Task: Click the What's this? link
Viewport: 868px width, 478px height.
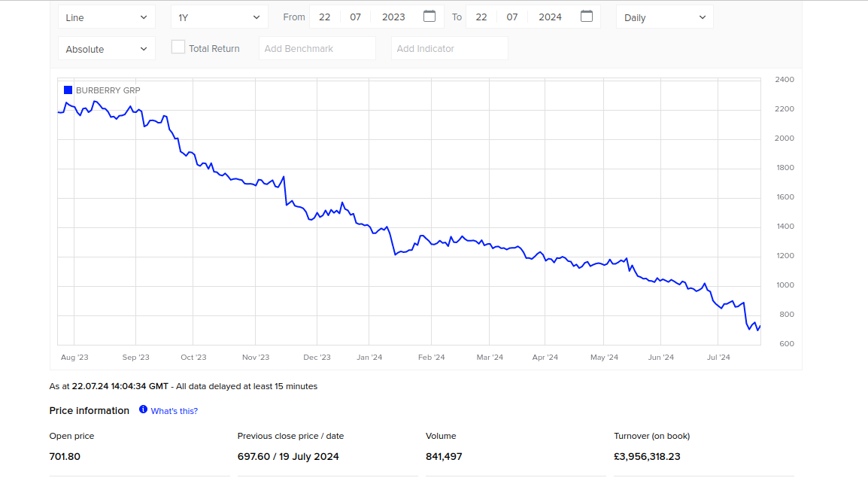Action: (175, 411)
